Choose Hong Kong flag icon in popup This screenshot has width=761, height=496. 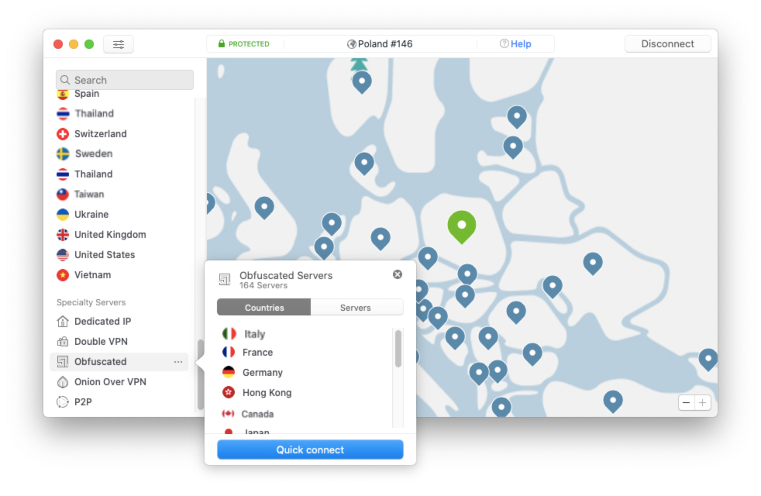point(229,392)
